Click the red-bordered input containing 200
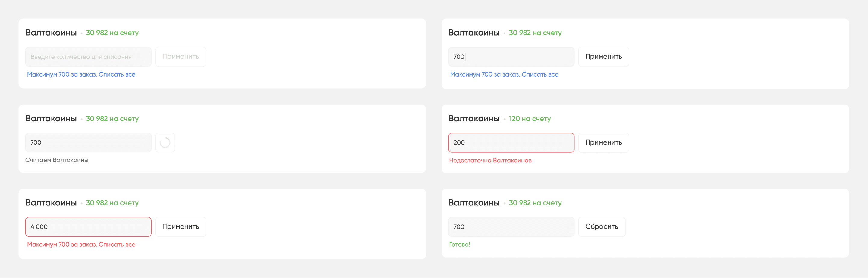Screen dimensions: 868x278 pyautogui.click(x=511, y=142)
